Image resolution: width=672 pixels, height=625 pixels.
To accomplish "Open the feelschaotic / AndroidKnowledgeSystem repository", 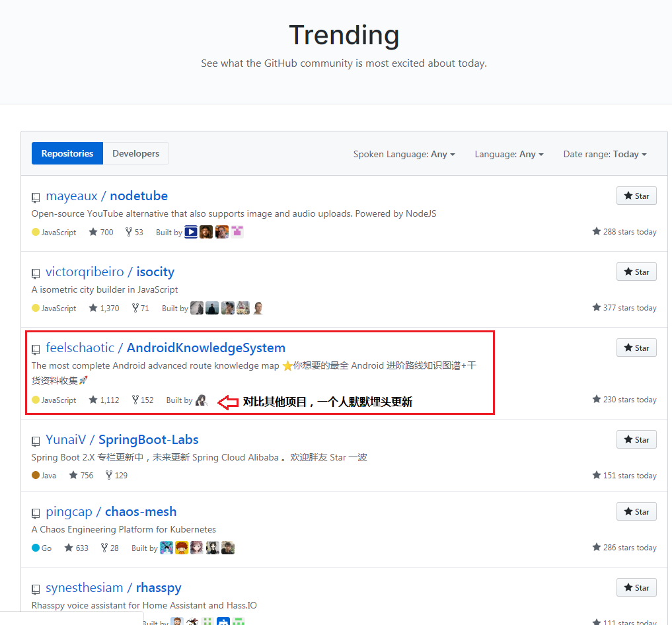I will pyautogui.click(x=165, y=348).
